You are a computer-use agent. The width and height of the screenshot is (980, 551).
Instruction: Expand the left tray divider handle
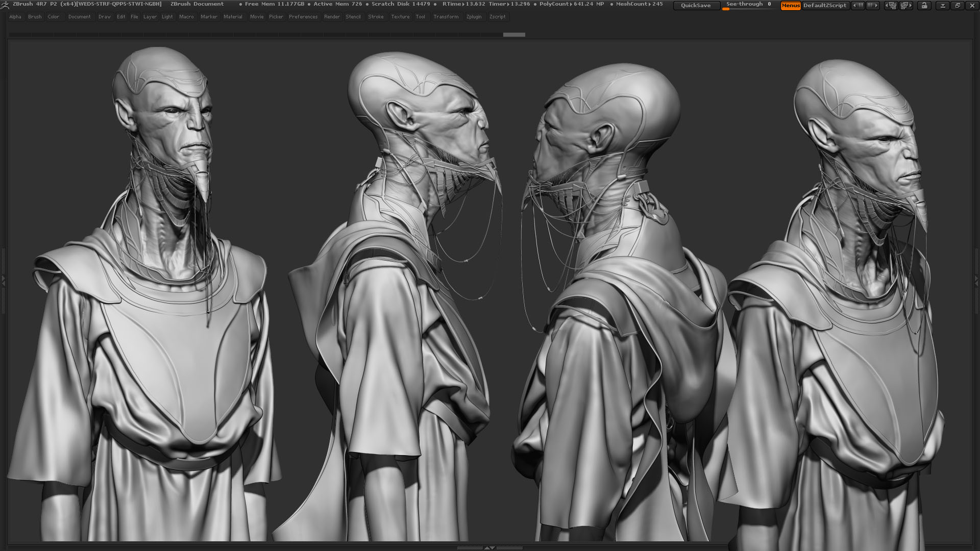point(3,281)
